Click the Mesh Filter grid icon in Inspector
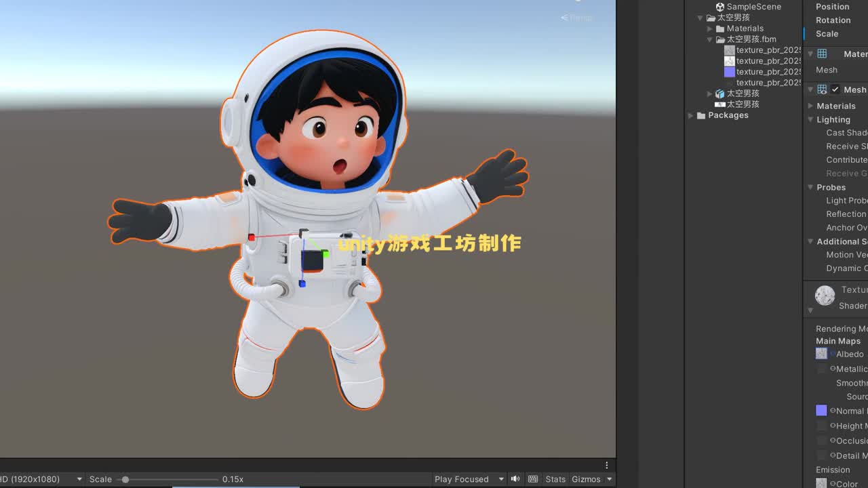This screenshot has width=868, height=488. [x=822, y=54]
